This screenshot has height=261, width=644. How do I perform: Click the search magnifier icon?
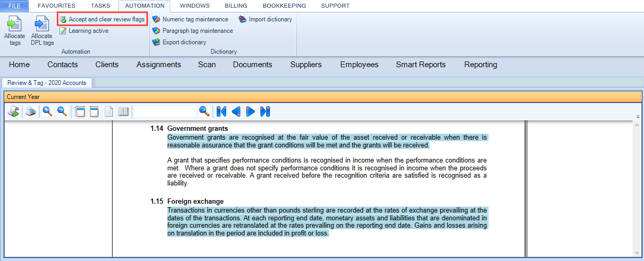coord(204,111)
